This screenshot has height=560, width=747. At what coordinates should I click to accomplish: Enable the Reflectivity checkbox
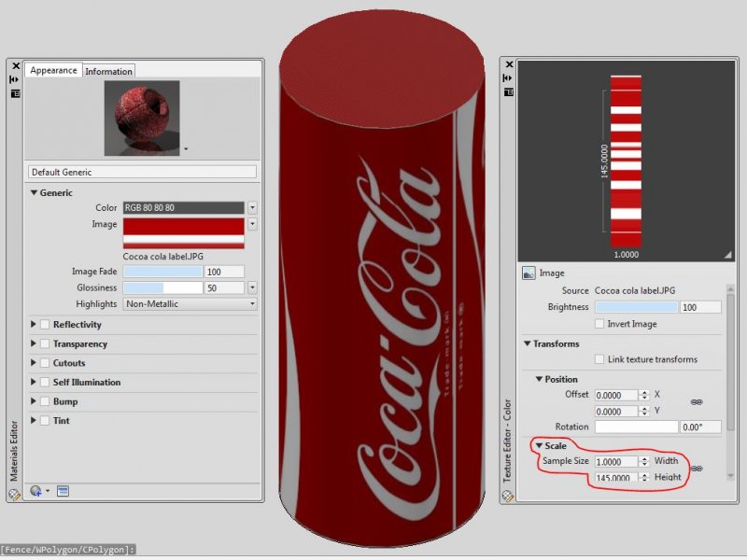[44, 325]
